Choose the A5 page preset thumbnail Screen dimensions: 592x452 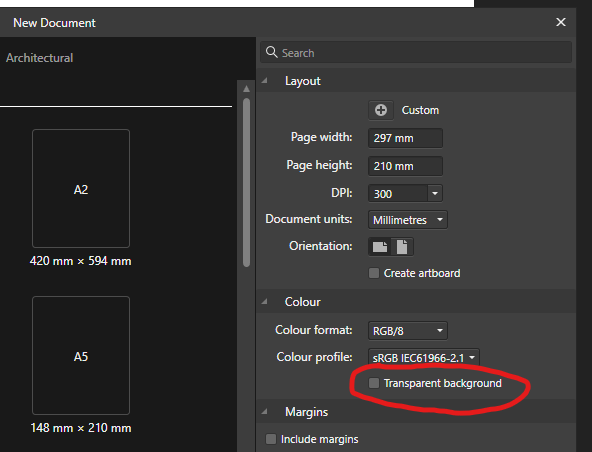pos(81,355)
